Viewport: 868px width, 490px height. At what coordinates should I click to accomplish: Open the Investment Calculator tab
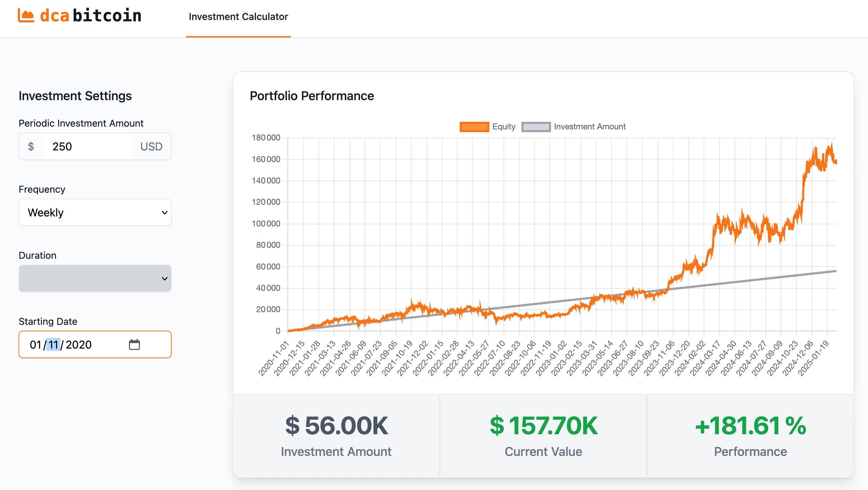point(238,17)
